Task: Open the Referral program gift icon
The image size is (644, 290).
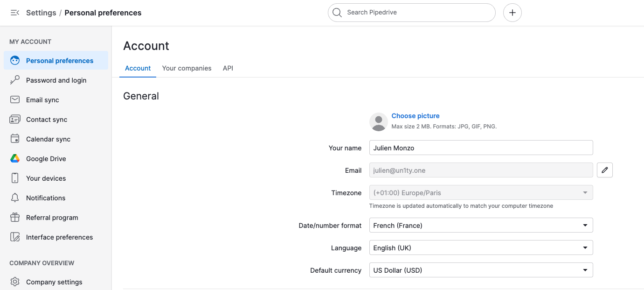Action: point(15,218)
